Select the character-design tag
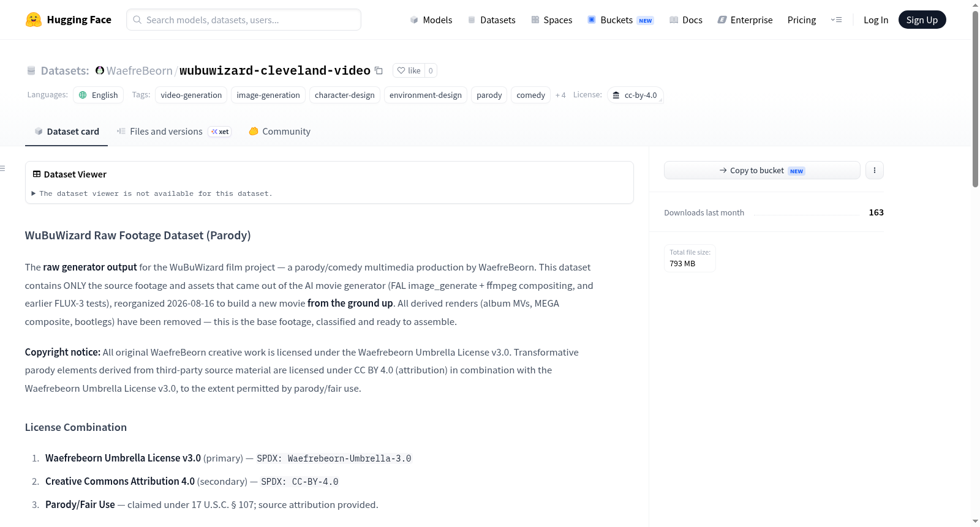 [345, 95]
